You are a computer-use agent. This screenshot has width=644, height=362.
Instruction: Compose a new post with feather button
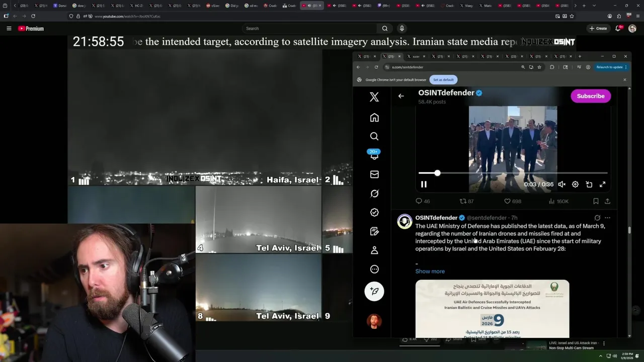374,291
